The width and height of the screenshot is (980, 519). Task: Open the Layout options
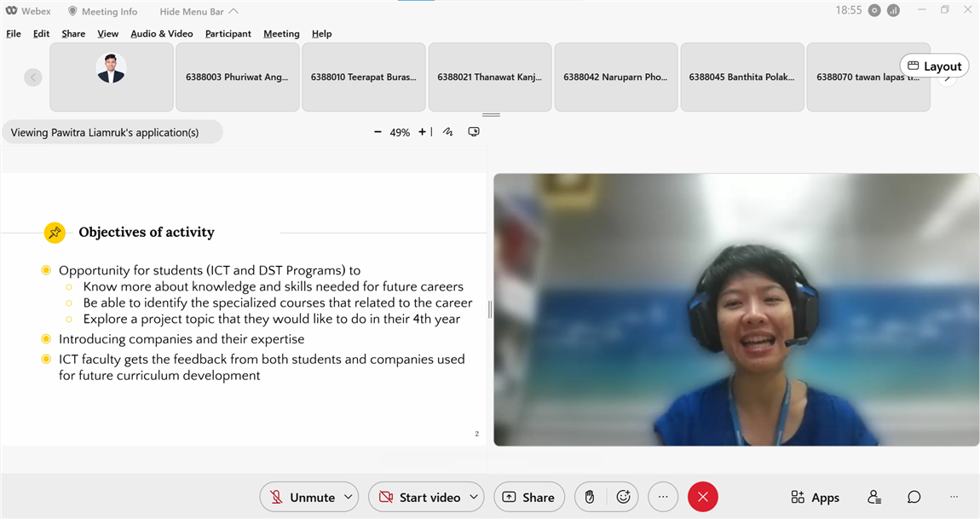(x=934, y=66)
